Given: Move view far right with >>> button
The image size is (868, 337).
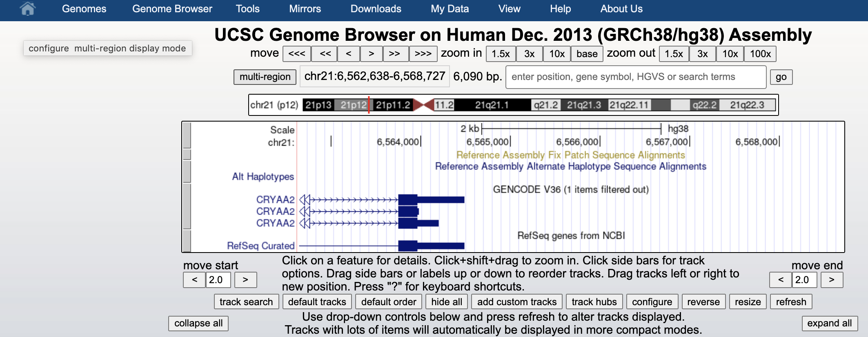Looking at the screenshot, I should (423, 54).
